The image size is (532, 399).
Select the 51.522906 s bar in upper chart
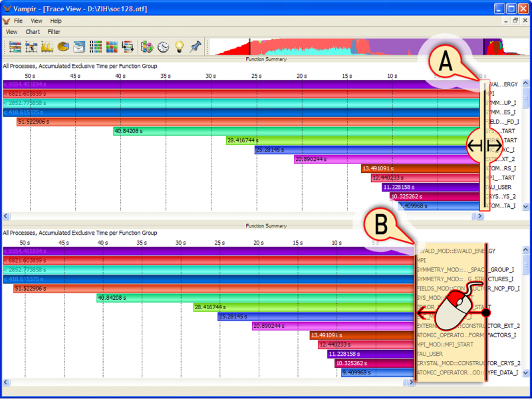click(249, 122)
